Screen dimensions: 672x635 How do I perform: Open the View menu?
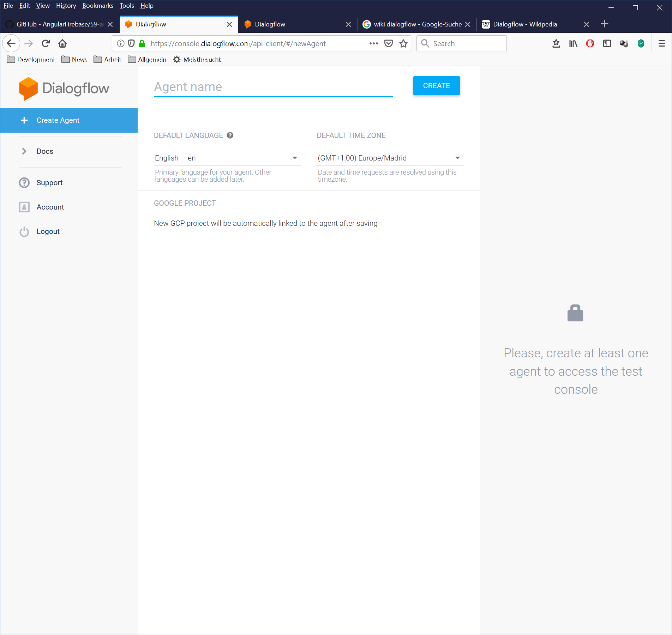43,6
